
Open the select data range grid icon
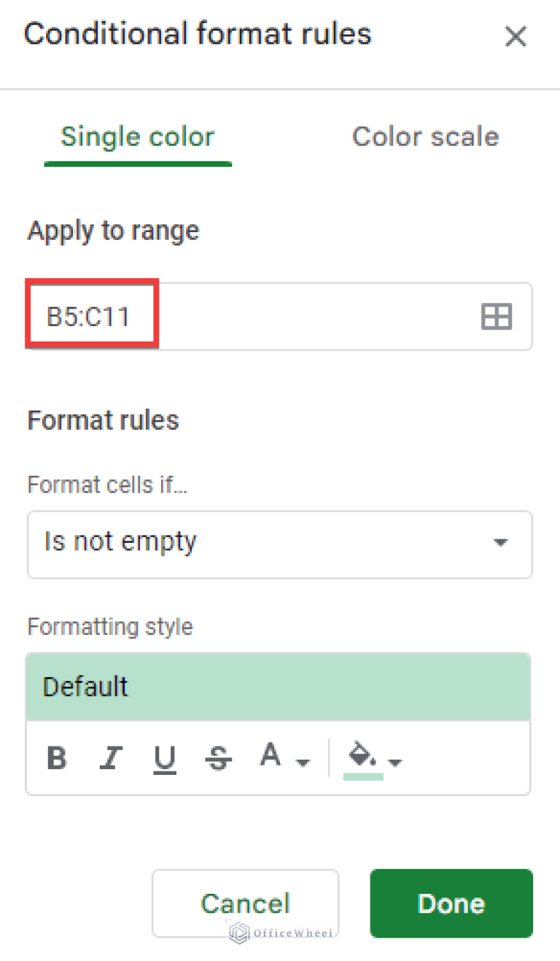click(x=496, y=317)
